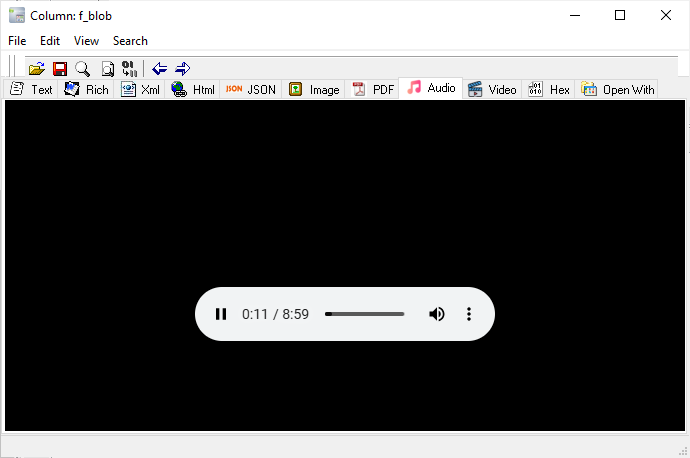Switch to the PDF tab

(373, 89)
